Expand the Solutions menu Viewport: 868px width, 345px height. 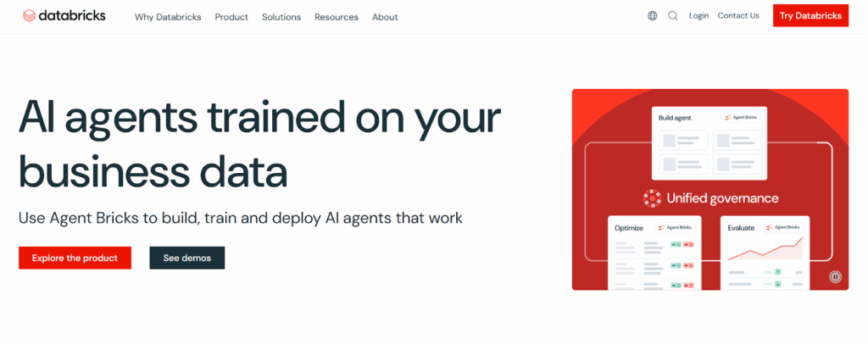click(281, 17)
